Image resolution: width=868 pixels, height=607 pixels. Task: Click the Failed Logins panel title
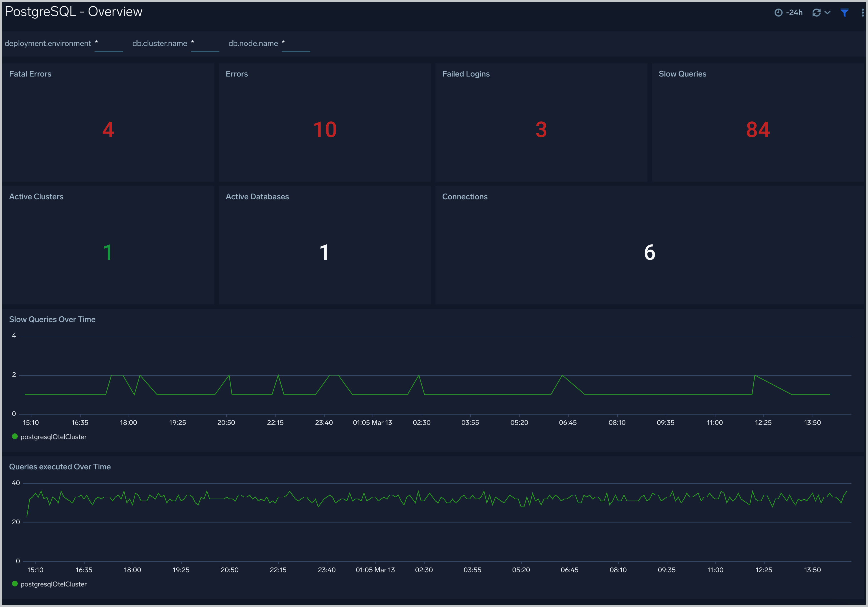(466, 74)
